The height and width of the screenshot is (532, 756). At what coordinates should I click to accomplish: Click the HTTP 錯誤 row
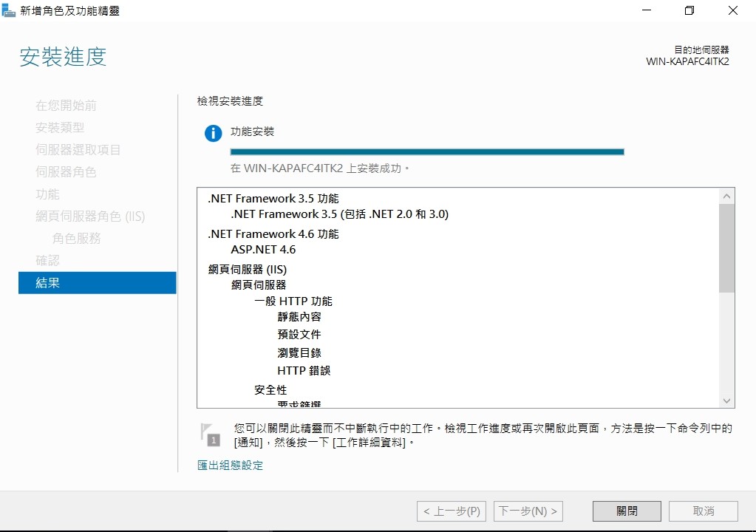click(x=304, y=371)
